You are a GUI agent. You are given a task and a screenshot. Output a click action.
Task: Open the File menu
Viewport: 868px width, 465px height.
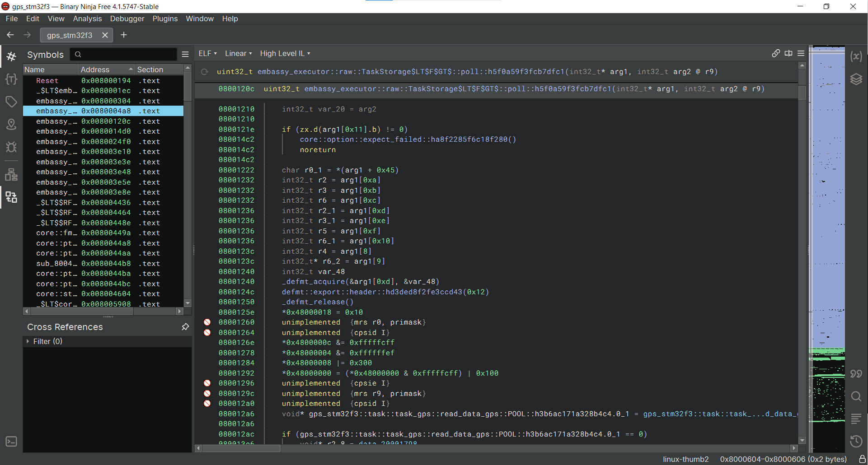(x=12, y=19)
